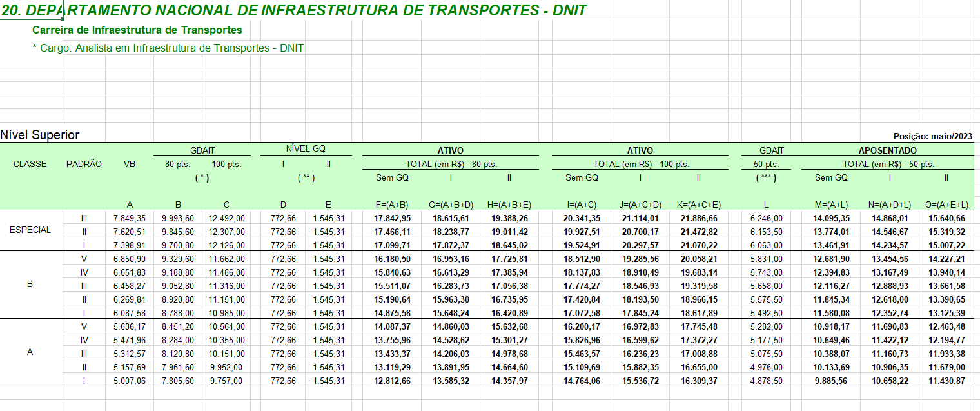Select the "G=(A+B+D)" formula label
Screen dimensions: 980x411
tap(451, 205)
